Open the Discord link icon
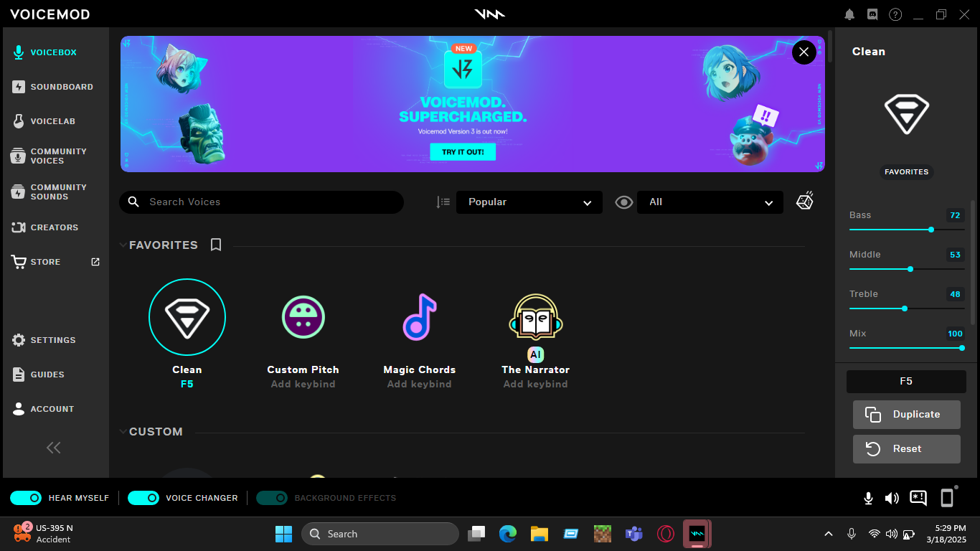The height and width of the screenshot is (551, 980). [x=872, y=14]
